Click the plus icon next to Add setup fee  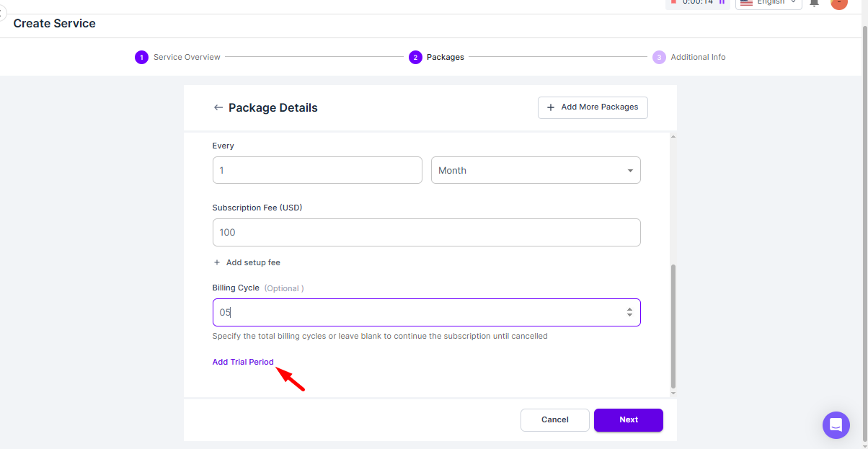[x=217, y=262]
